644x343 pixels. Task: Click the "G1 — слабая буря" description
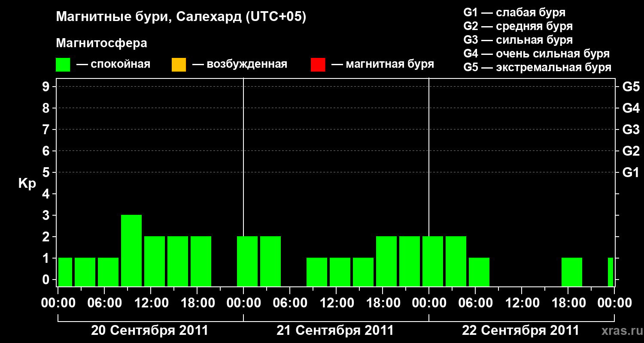coord(514,12)
